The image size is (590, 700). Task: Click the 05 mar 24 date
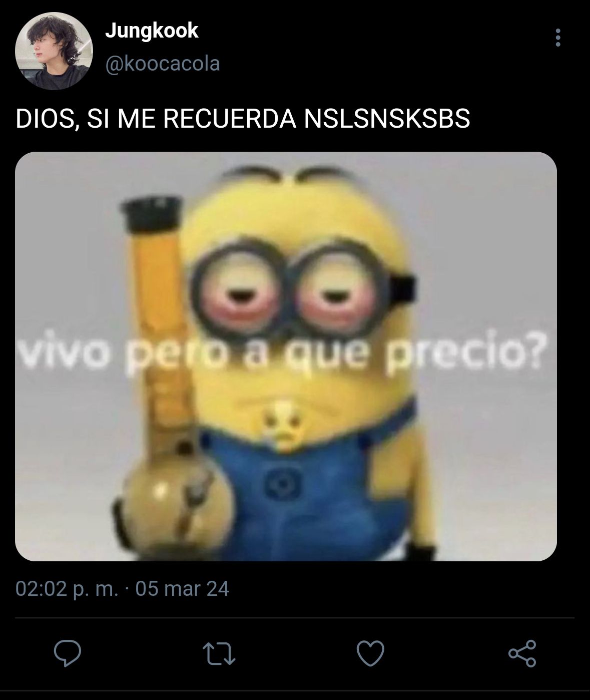182,588
